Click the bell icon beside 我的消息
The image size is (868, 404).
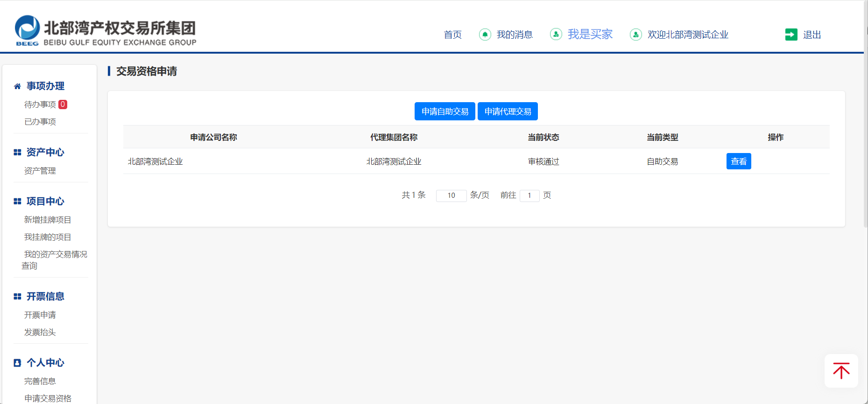(x=485, y=35)
